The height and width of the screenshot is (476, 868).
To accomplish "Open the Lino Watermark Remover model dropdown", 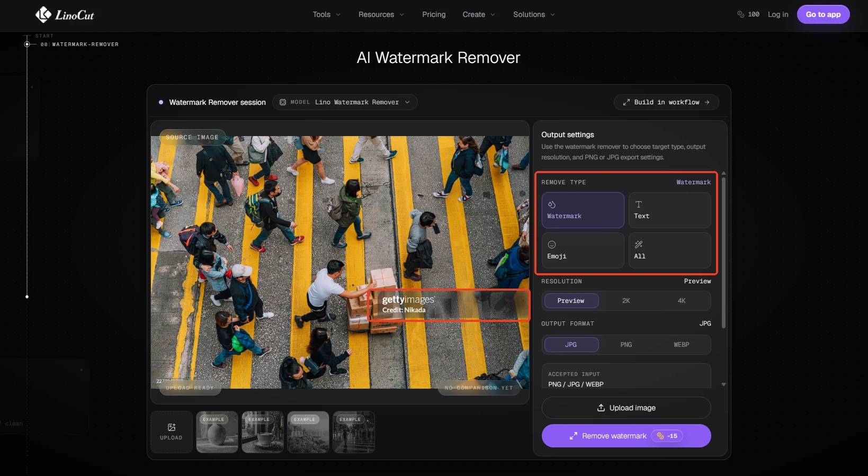I will 345,102.
